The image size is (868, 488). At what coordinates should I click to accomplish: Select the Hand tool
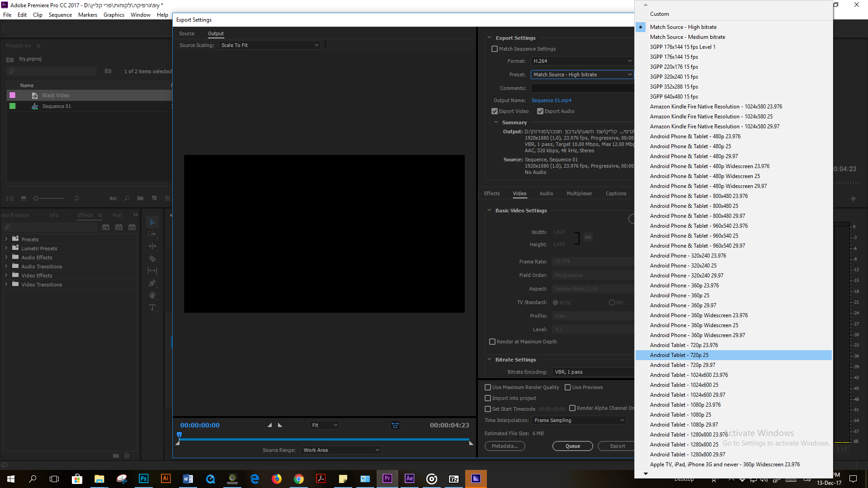[152, 295]
